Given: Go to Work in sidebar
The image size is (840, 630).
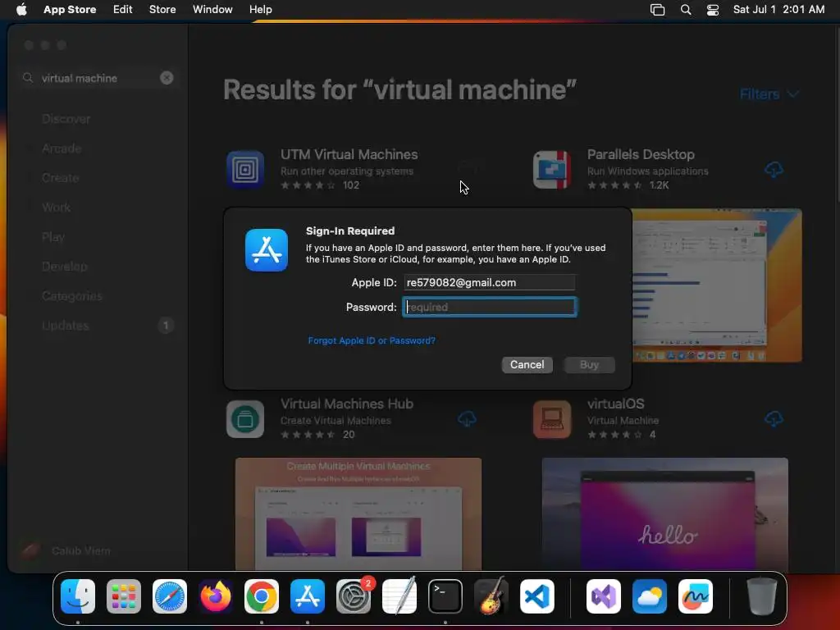Looking at the screenshot, I should coord(57,208).
